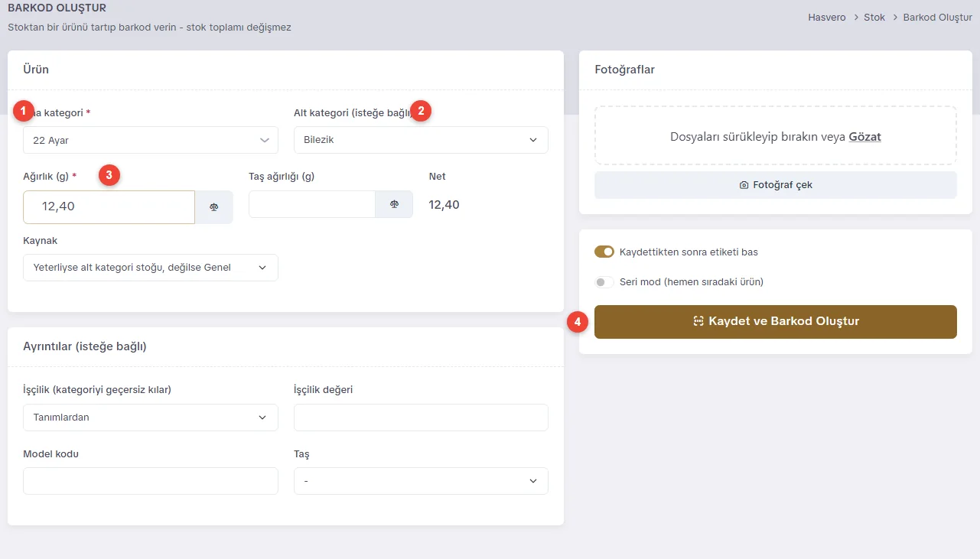Click the Gözat browse link
The height and width of the screenshot is (559, 980).
point(864,137)
